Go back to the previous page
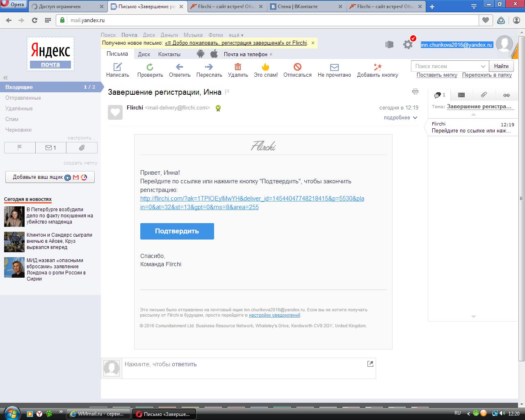 9,20
